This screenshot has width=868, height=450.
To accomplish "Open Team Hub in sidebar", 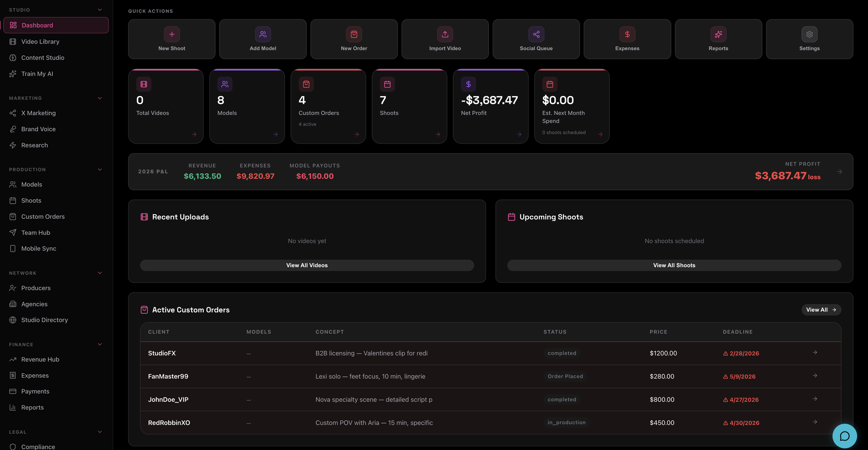I will [56, 232].
